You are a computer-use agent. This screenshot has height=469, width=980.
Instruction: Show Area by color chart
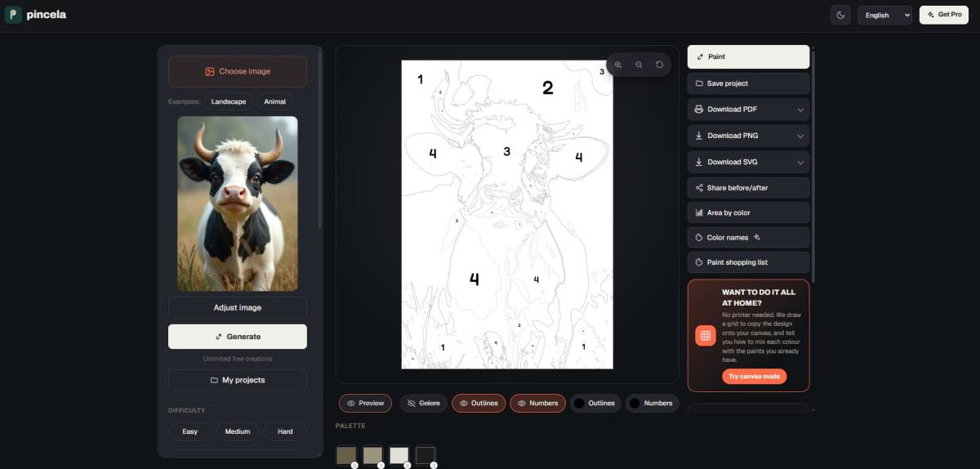pyautogui.click(x=748, y=212)
